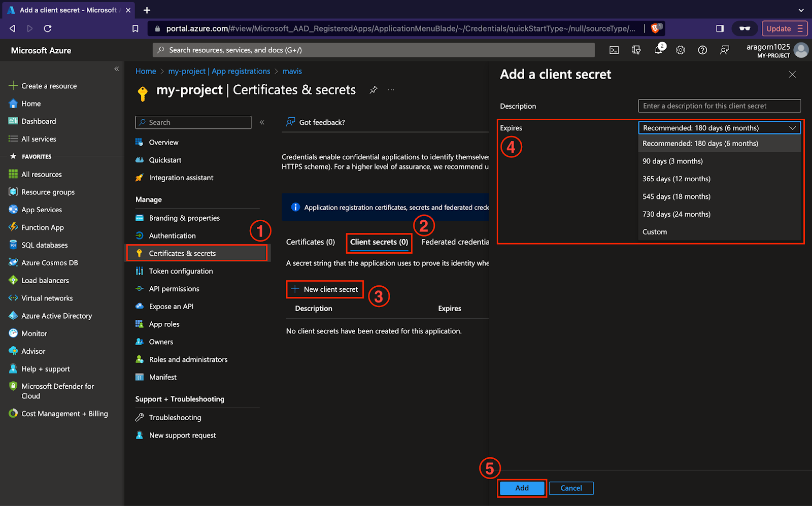Toggle browser sidebar panel icon
This screenshot has width=812, height=506.
[x=720, y=28]
